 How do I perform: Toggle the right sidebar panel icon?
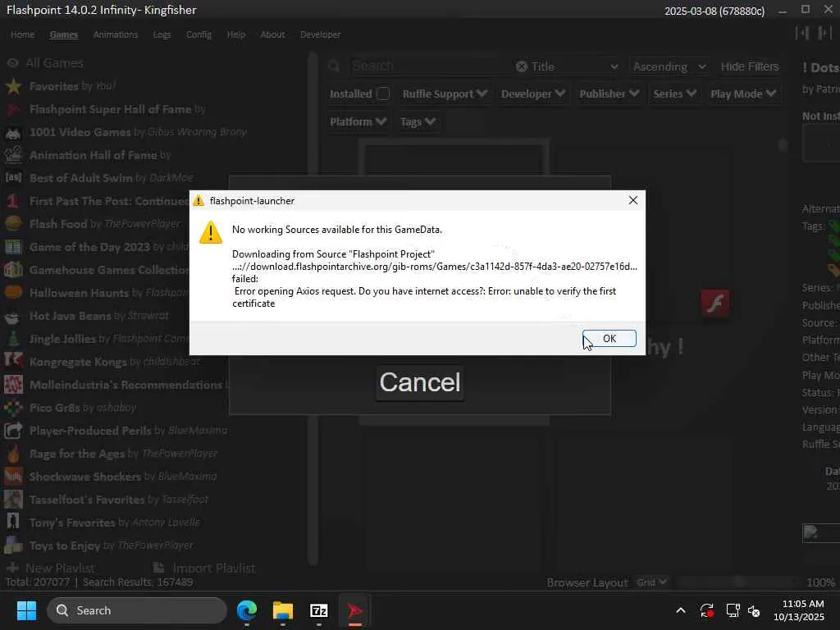pyautogui.click(x=824, y=33)
